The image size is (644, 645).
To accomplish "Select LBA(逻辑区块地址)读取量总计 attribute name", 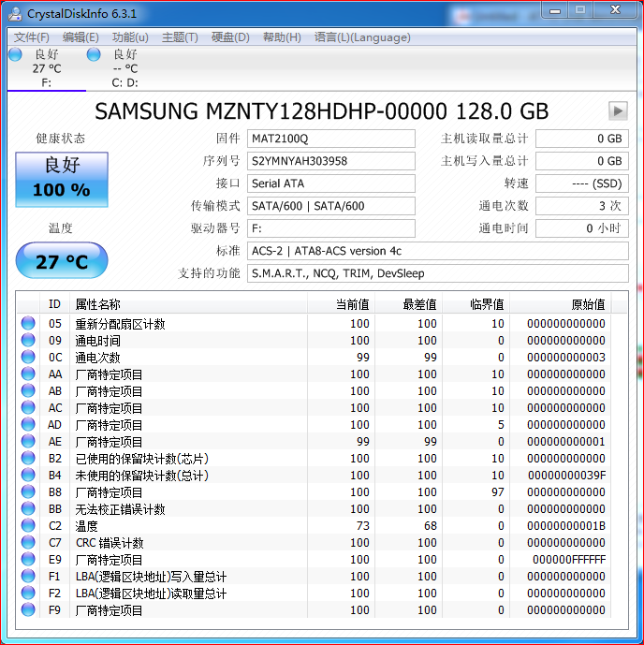I will [151, 594].
